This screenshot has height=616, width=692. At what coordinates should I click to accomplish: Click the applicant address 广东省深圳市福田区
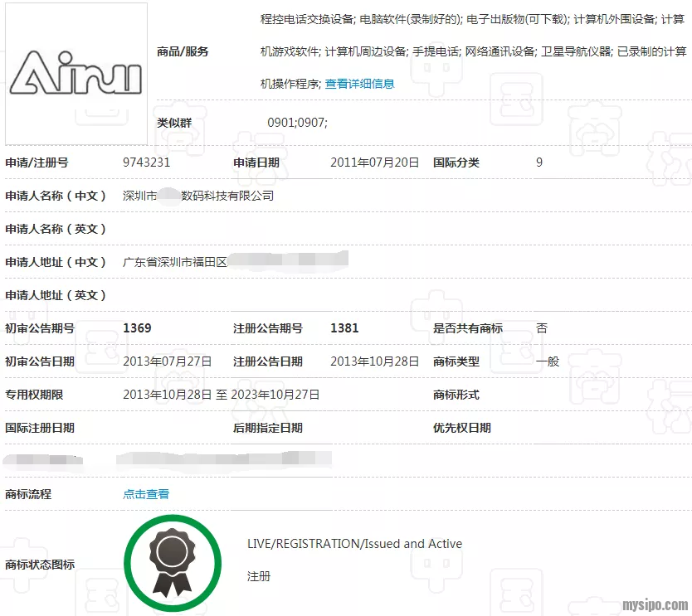pos(174,262)
